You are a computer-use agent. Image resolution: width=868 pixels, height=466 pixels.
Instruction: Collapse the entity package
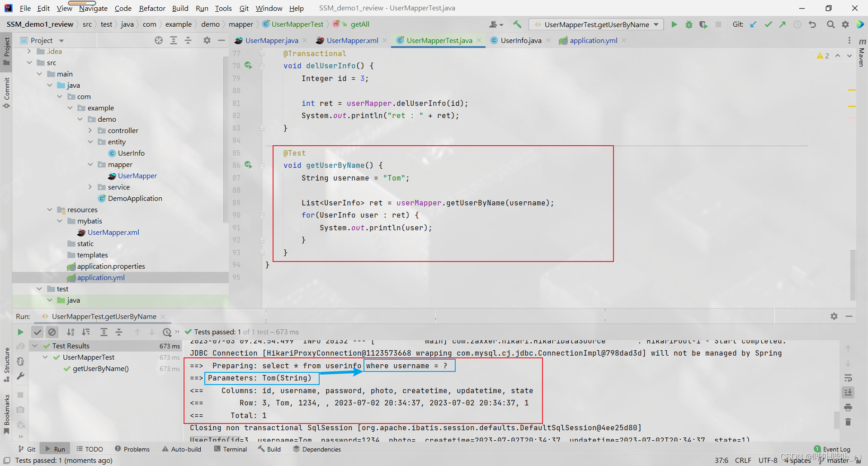(90, 142)
